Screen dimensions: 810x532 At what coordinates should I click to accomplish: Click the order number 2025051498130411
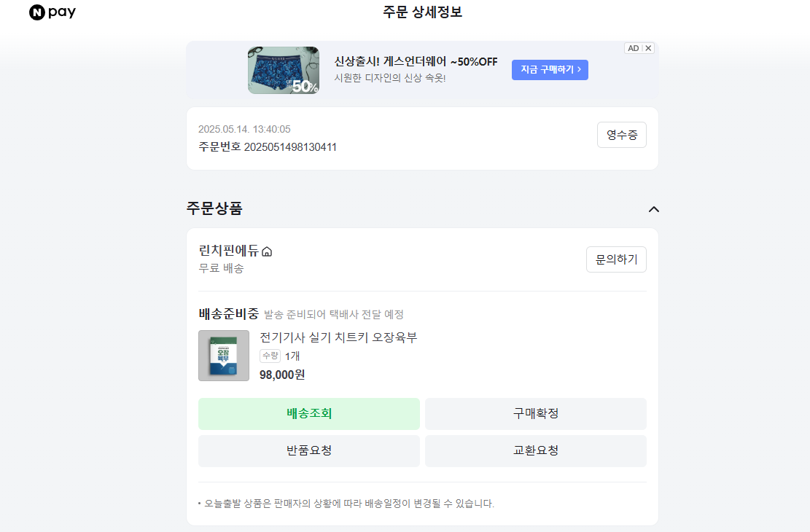pos(290,147)
